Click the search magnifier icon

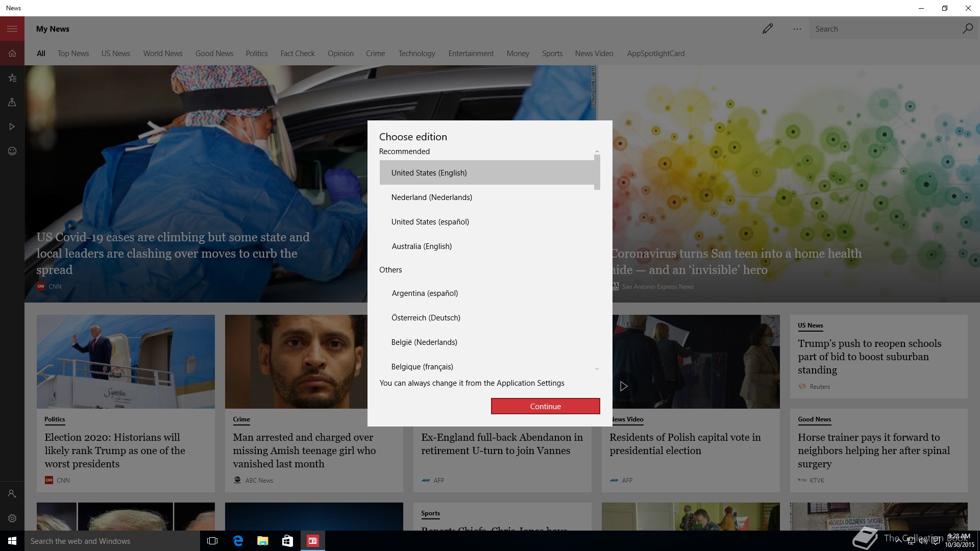tap(967, 29)
